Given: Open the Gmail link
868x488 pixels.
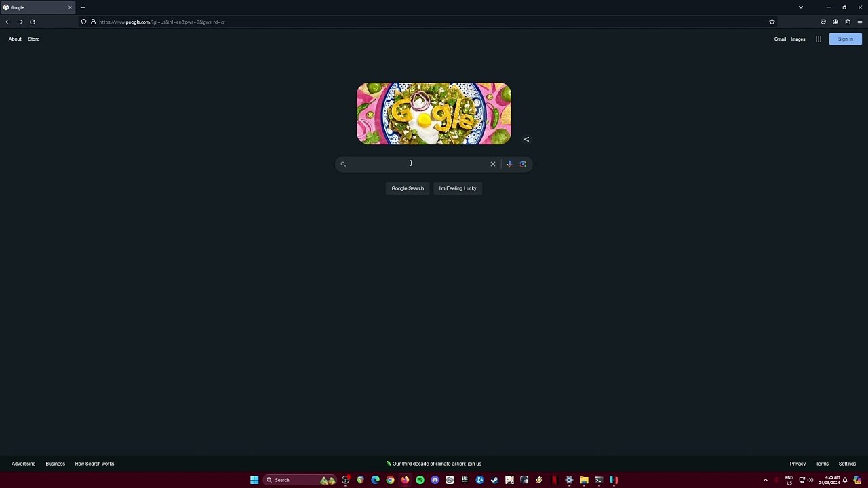Looking at the screenshot, I should pyautogui.click(x=780, y=39).
